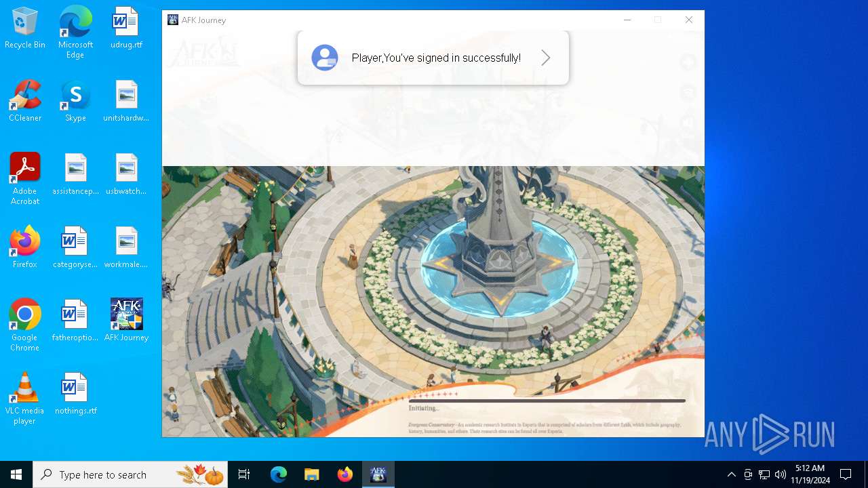Open the notification center icon
Viewport: 868px width, 488px height.
click(x=846, y=474)
